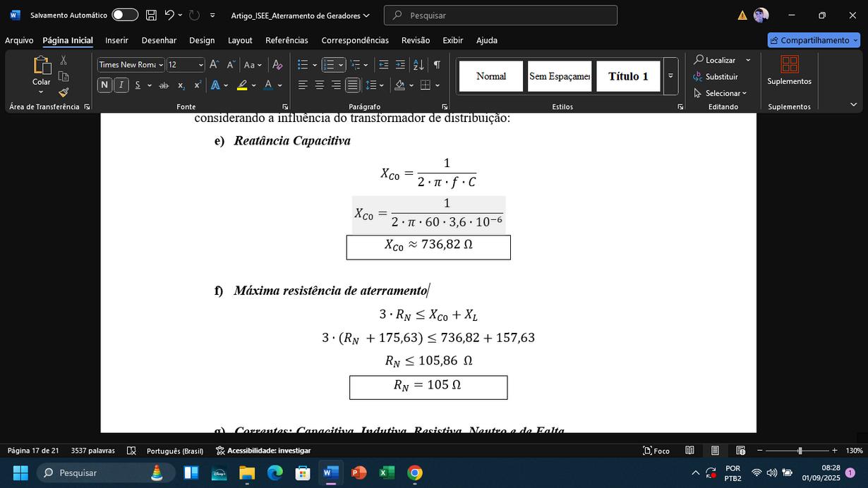Increase the font size
The width and height of the screenshot is (868, 488).
click(214, 65)
